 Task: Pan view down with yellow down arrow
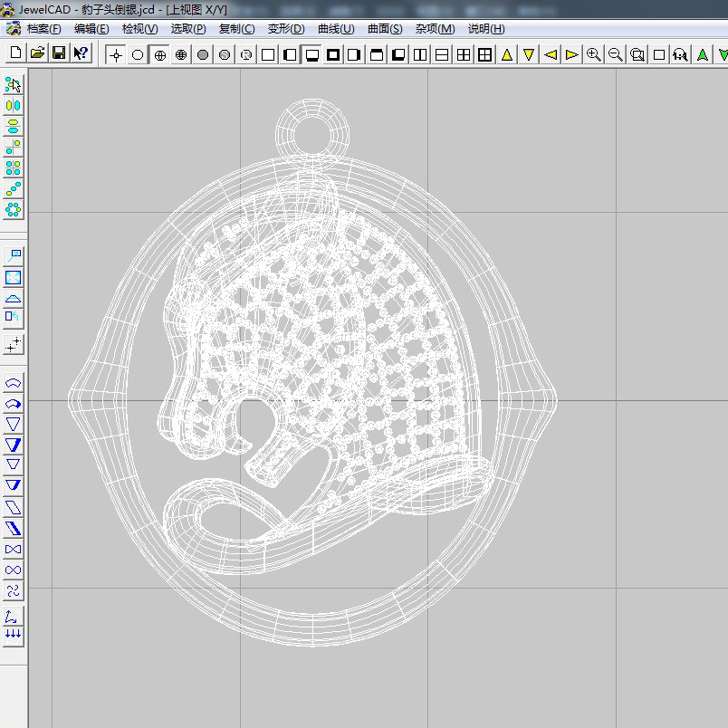[529, 55]
